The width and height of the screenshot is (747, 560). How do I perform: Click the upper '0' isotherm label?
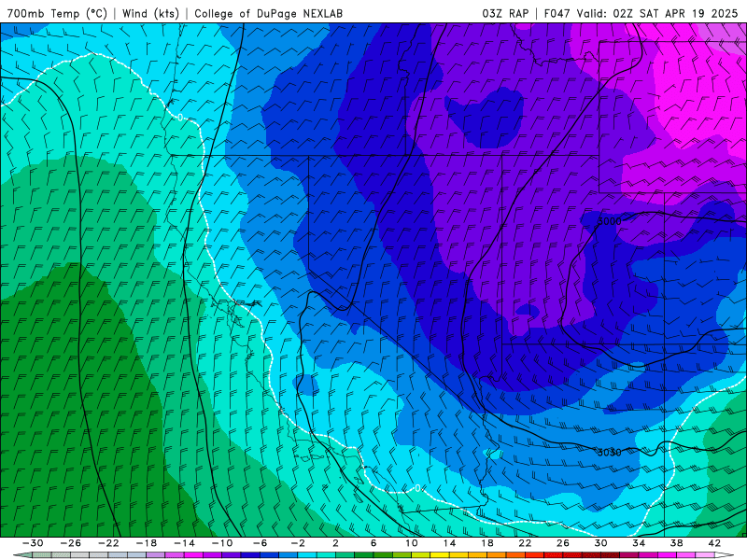(x=180, y=118)
